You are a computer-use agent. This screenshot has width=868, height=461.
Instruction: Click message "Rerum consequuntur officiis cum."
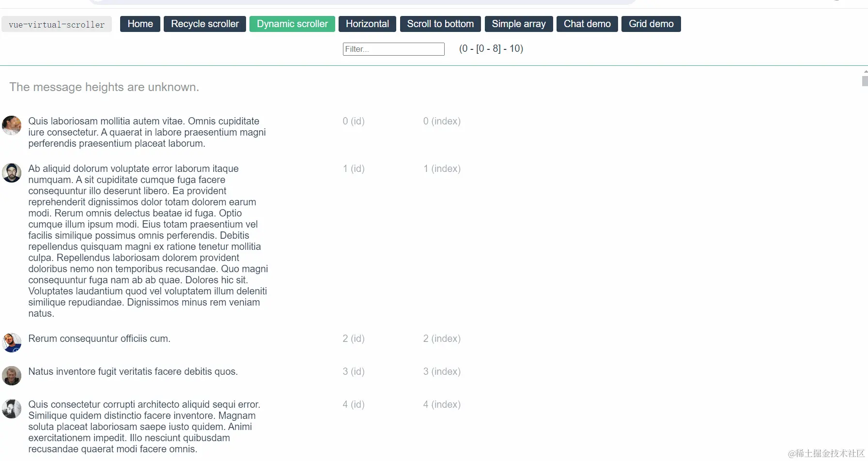(x=99, y=338)
